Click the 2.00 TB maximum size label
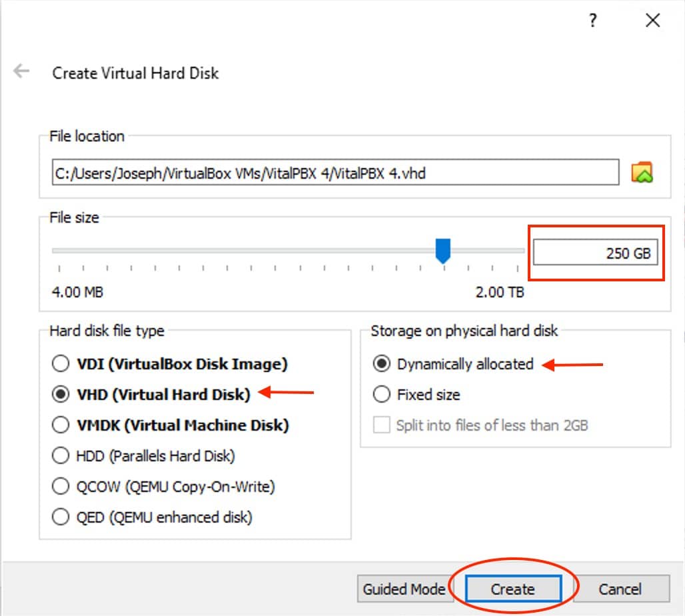The image size is (685, 616). pos(500,291)
